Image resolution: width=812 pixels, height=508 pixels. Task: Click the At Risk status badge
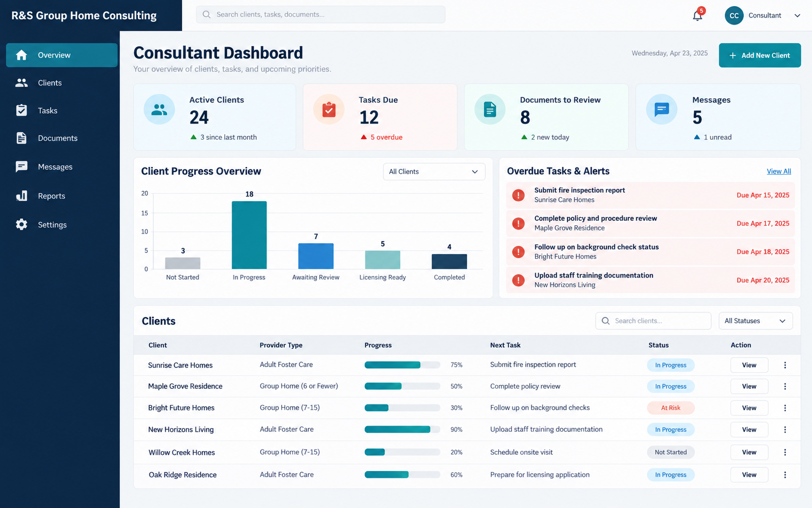point(671,408)
